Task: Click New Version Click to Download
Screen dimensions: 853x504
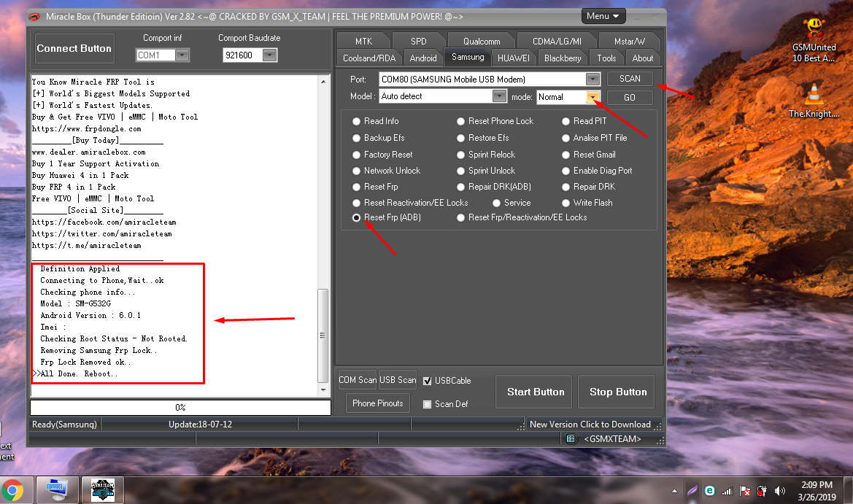Action: coord(590,424)
